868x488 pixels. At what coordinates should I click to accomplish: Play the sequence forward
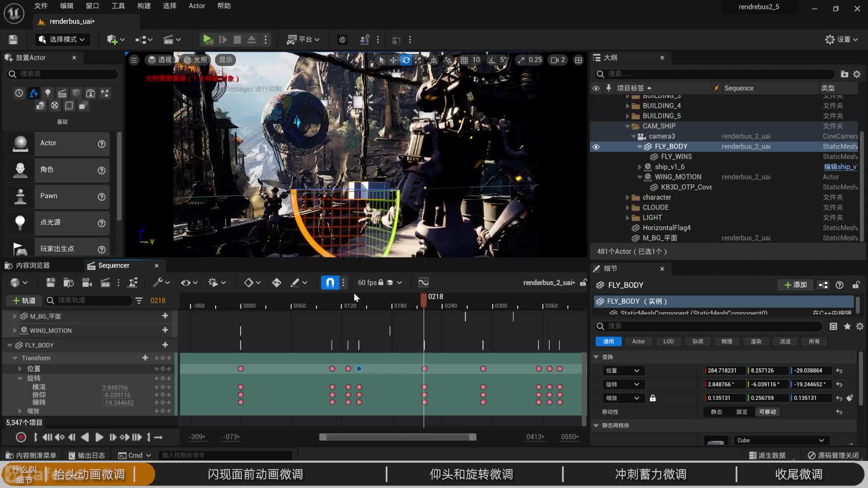pyautogui.click(x=99, y=437)
